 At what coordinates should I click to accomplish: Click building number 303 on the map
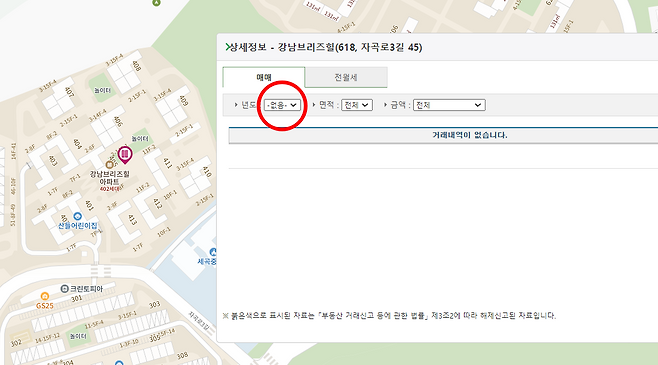tap(154, 304)
